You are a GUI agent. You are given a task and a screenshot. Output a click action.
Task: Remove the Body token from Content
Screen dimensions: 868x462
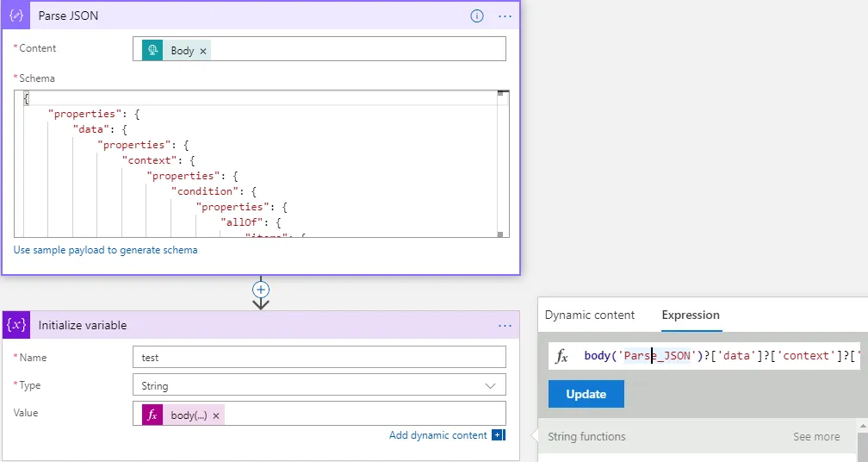tap(203, 51)
